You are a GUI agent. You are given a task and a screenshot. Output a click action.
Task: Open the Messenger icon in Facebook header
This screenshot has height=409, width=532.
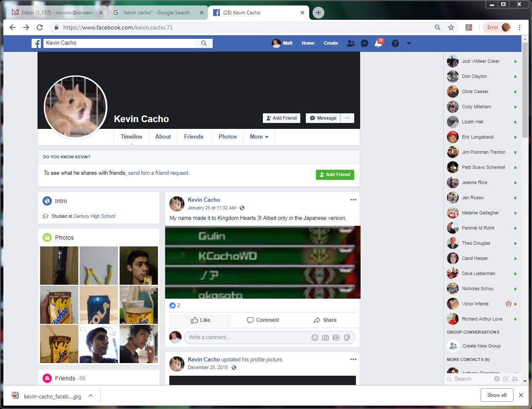(x=365, y=43)
